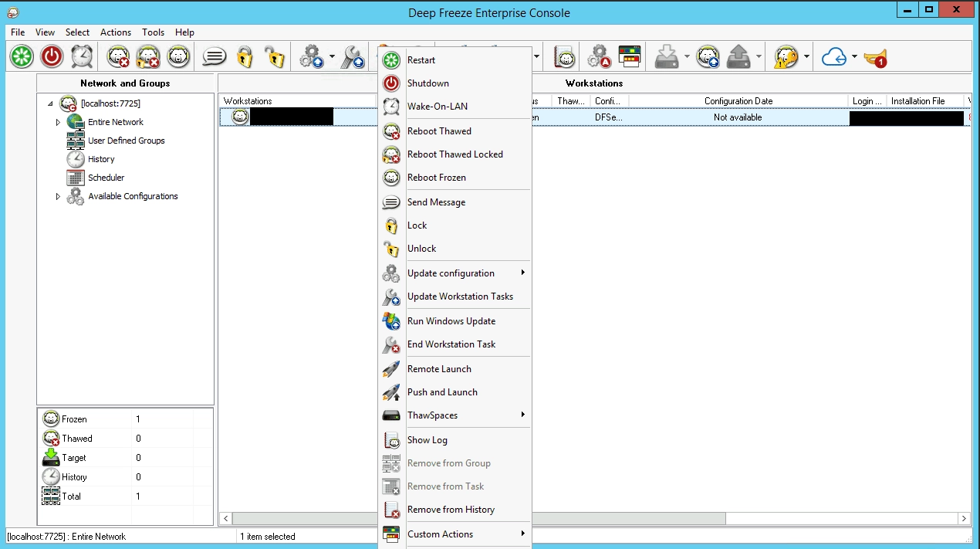Click the Reboot Frozen bear toolbar icon
The image size is (980, 549).
pos(178,56)
